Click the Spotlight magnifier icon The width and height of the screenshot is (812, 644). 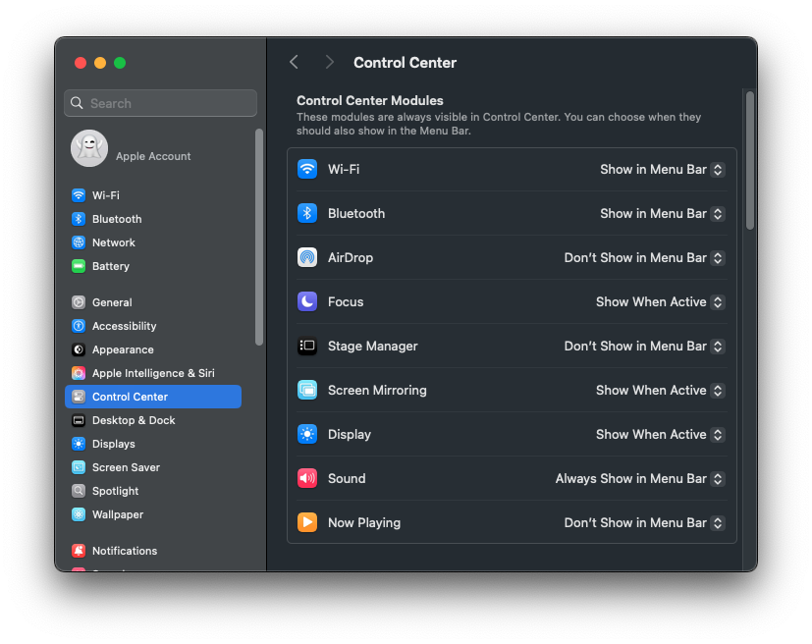click(79, 491)
